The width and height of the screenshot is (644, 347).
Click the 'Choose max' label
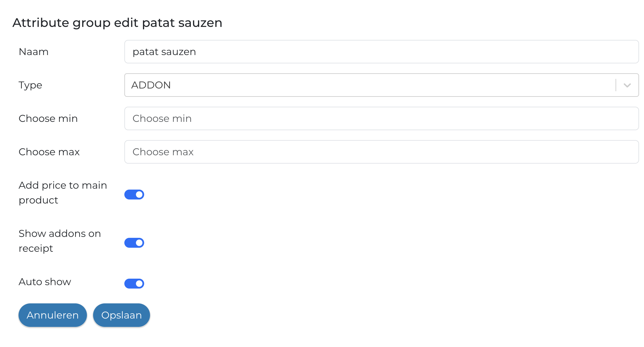49,152
